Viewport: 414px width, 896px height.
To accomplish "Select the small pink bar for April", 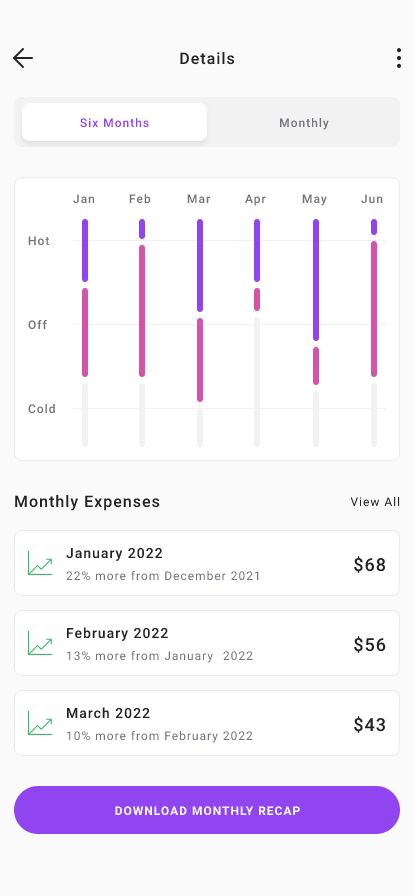I will tap(257, 299).
